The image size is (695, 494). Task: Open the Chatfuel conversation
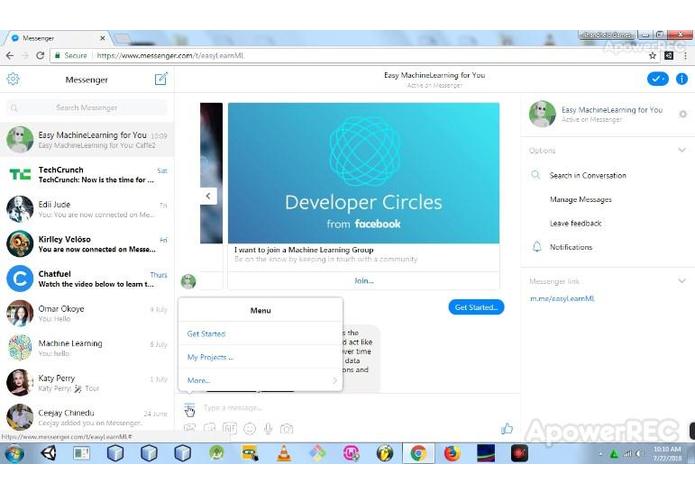pos(87,279)
